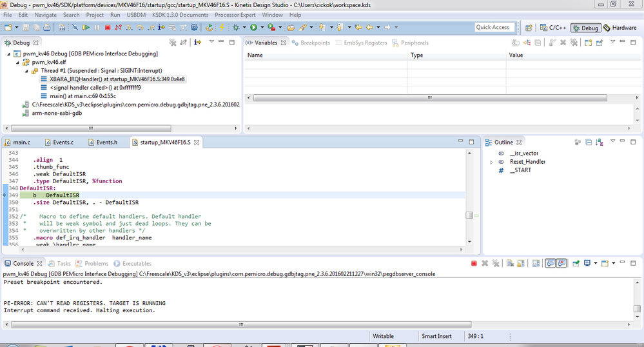Click the Last Edit Location arrow icon
Viewport: 644px width, 347px height.
[x=358, y=28]
